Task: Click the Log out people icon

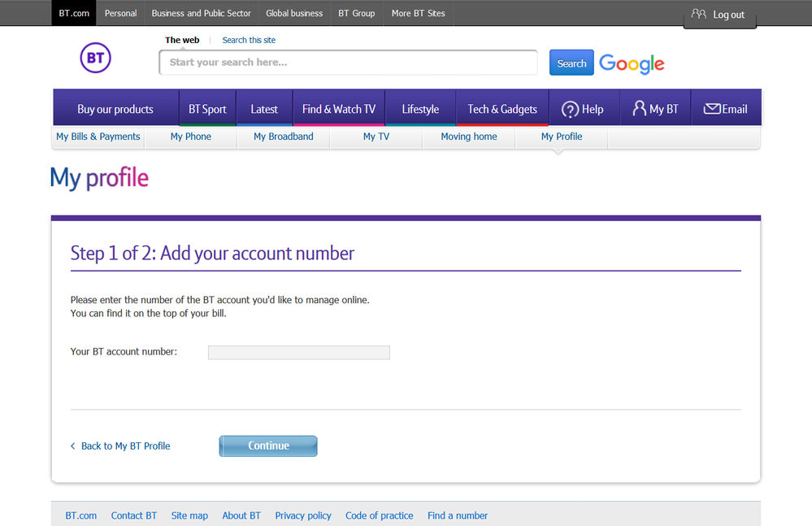Action: 698,14
